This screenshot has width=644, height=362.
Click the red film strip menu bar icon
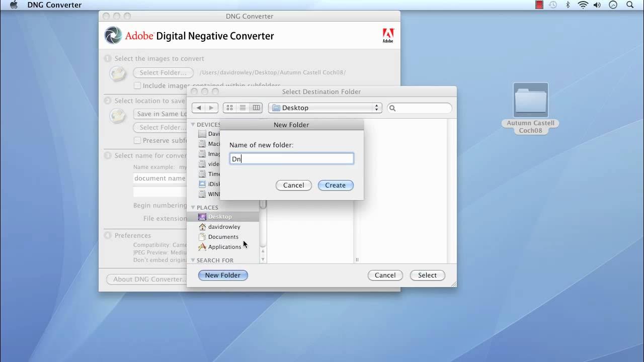(x=539, y=5)
